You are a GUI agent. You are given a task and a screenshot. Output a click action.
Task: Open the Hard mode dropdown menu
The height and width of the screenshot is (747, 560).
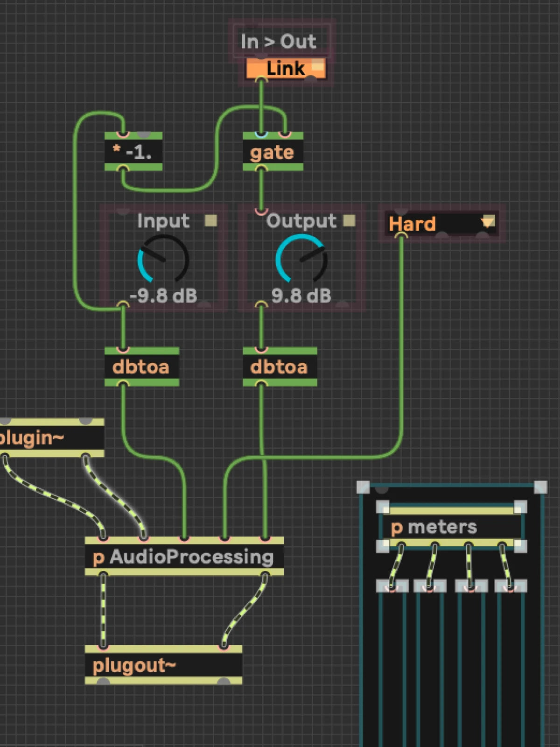[441, 223]
